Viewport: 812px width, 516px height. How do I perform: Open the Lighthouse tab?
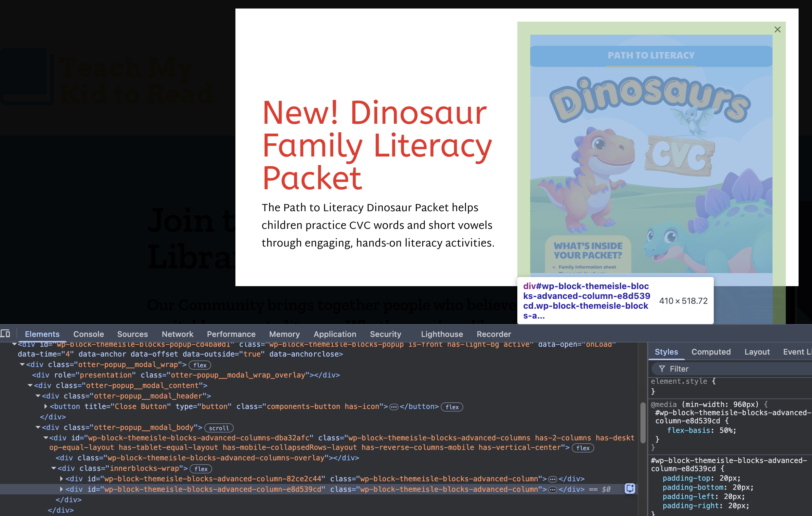pyautogui.click(x=442, y=334)
